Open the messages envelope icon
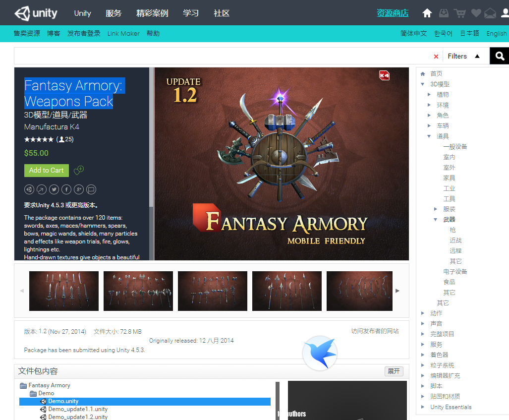This screenshot has height=420, width=509. pos(490,13)
